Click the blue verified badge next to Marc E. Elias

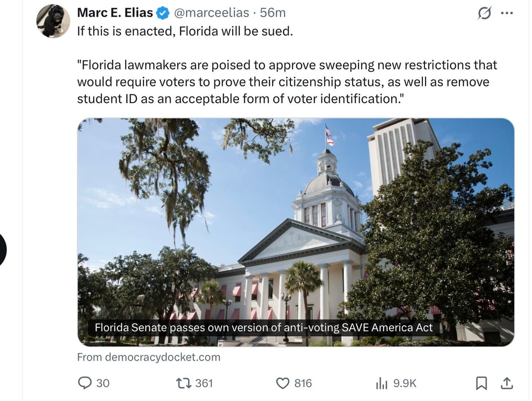[x=162, y=12]
